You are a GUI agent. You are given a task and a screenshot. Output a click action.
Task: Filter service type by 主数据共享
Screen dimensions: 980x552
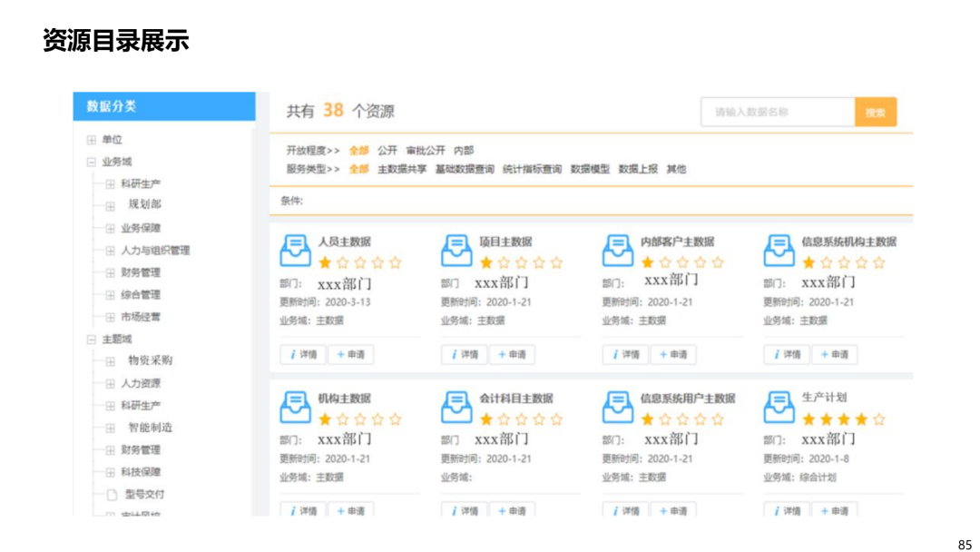(x=402, y=170)
